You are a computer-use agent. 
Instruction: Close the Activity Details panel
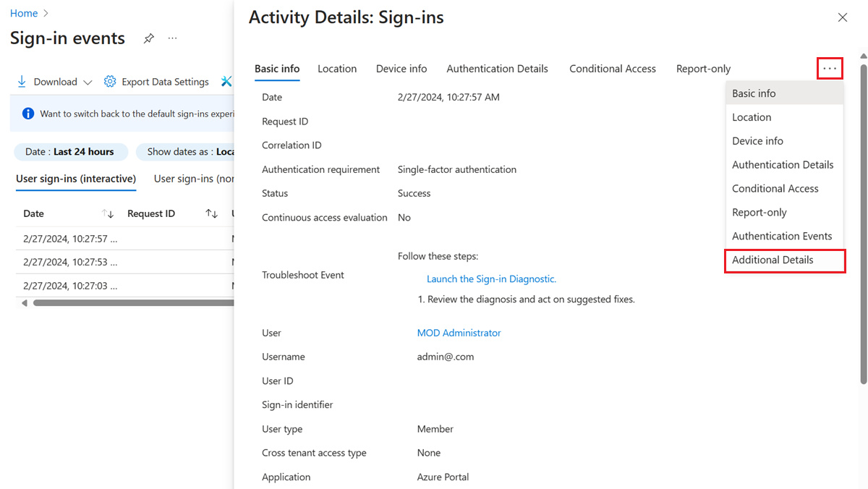(x=842, y=17)
